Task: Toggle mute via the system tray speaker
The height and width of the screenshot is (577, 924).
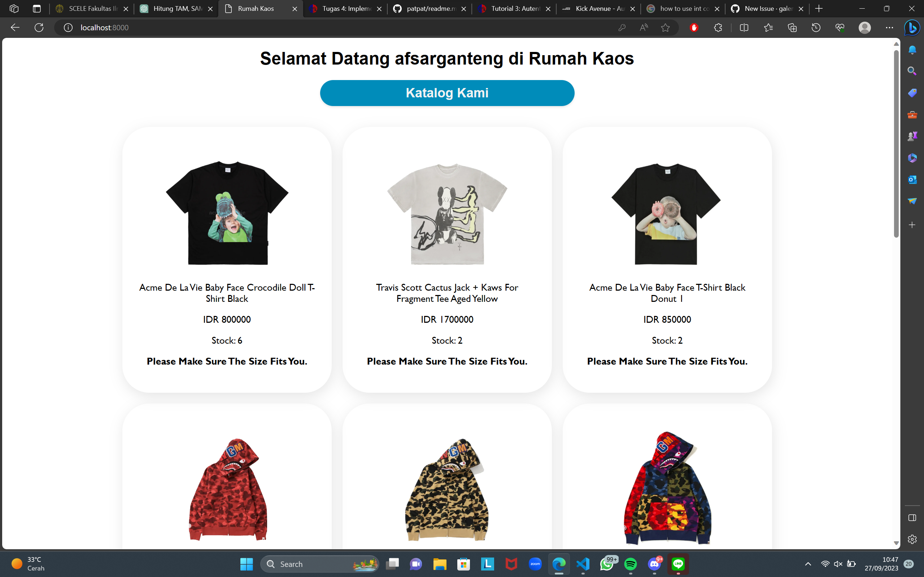Action: [x=838, y=564]
